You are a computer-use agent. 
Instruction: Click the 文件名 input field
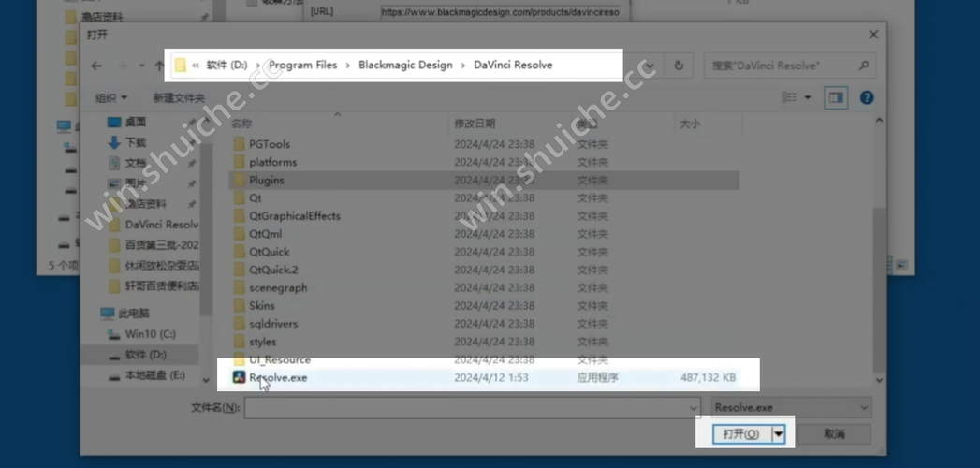465,408
